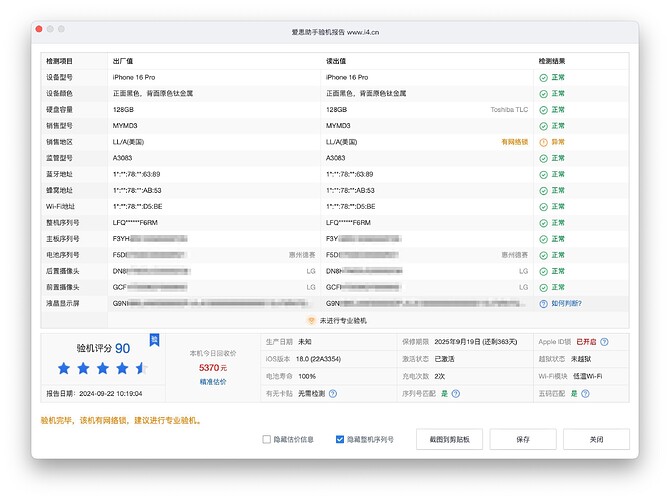The width and height of the screenshot is (670, 500).
Task: Click the shield icon beside 未进行专业验机
Action: 311,321
